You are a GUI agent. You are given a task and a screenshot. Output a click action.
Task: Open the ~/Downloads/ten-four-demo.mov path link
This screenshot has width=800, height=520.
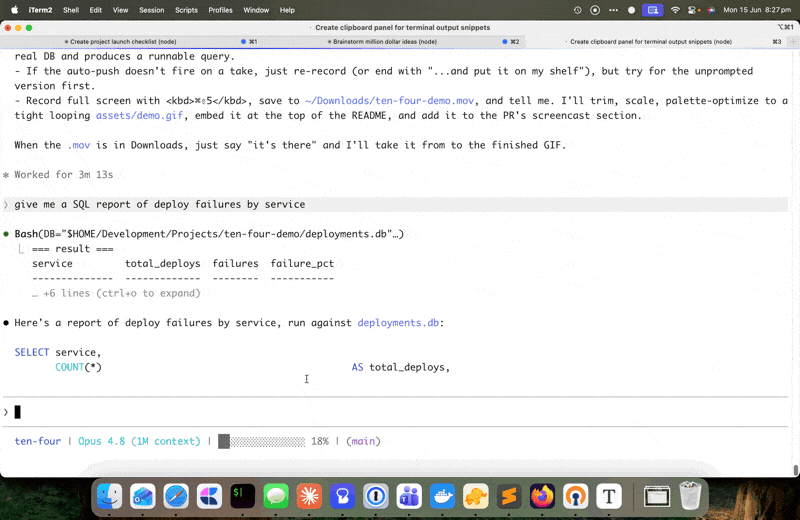point(389,101)
